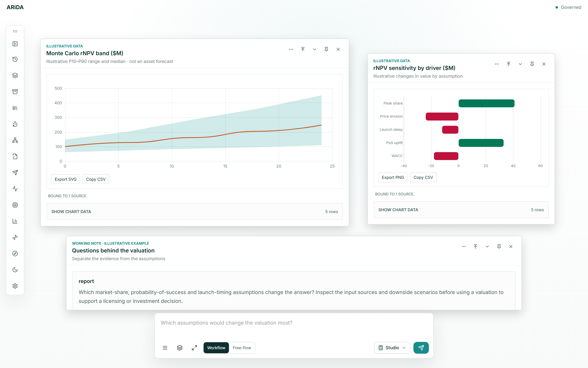Click the drag handle dots atop sidebar
The width and height of the screenshot is (588, 368).
(x=15, y=31)
